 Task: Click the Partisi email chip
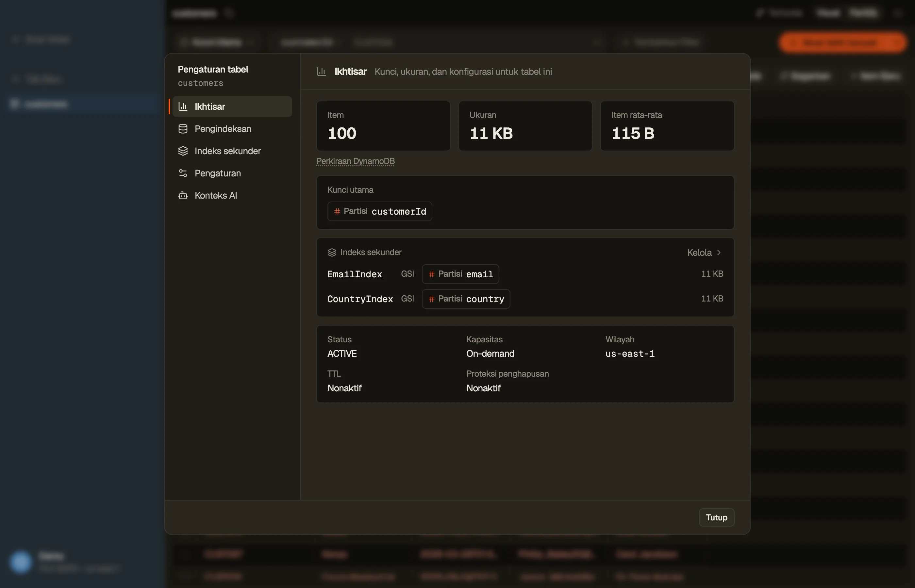[x=460, y=274]
